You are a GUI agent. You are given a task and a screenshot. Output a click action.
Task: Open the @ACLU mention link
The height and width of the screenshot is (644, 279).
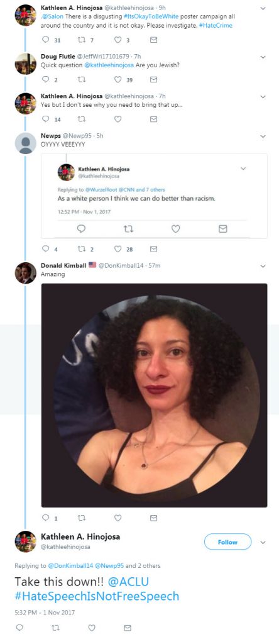click(x=128, y=582)
